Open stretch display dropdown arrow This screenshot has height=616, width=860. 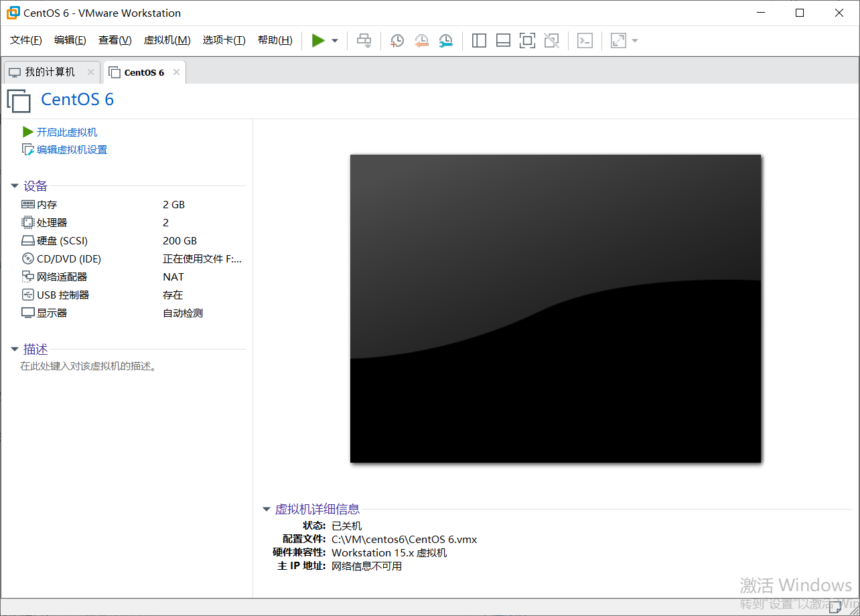click(635, 41)
